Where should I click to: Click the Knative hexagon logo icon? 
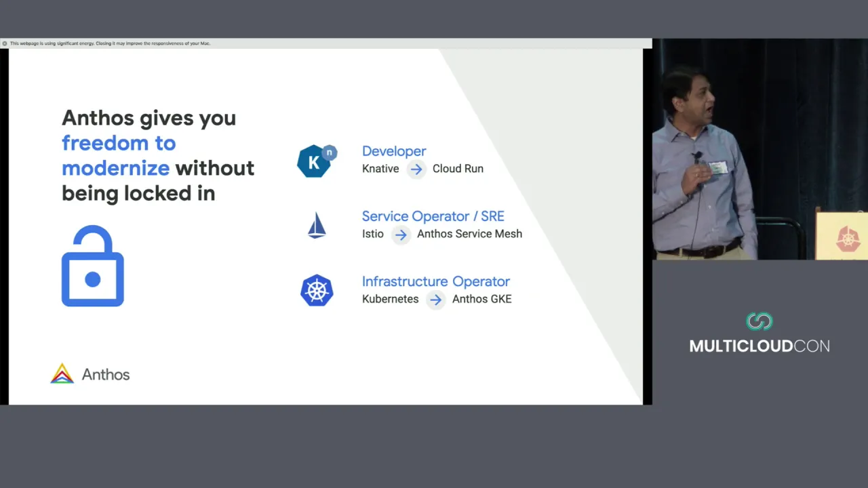317,161
